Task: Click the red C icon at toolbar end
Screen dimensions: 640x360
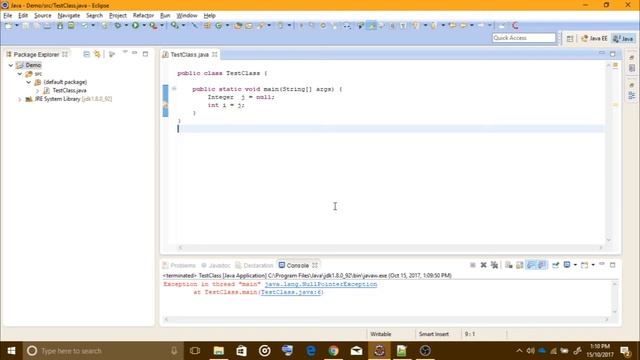Action: [x=515, y=25]
